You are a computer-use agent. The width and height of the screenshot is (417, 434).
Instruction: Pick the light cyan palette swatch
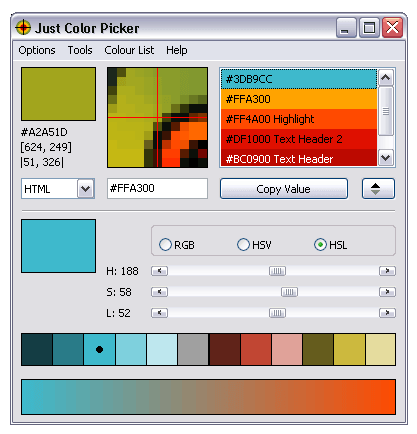(x=131, y=350)
